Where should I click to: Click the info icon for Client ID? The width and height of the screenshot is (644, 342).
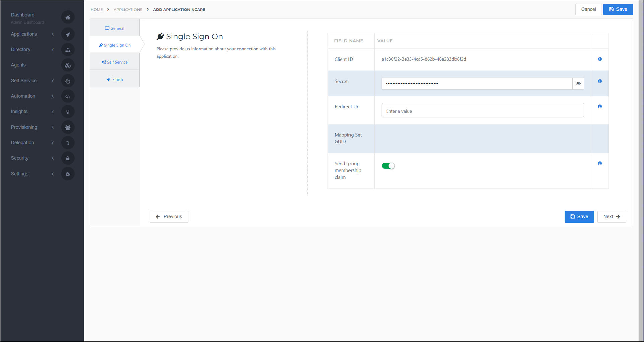pos(600,59)
